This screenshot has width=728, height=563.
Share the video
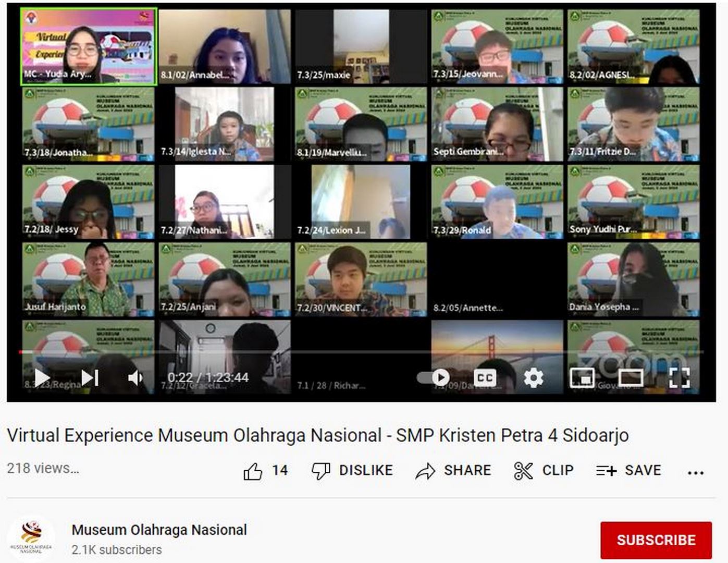pos(453,471)
